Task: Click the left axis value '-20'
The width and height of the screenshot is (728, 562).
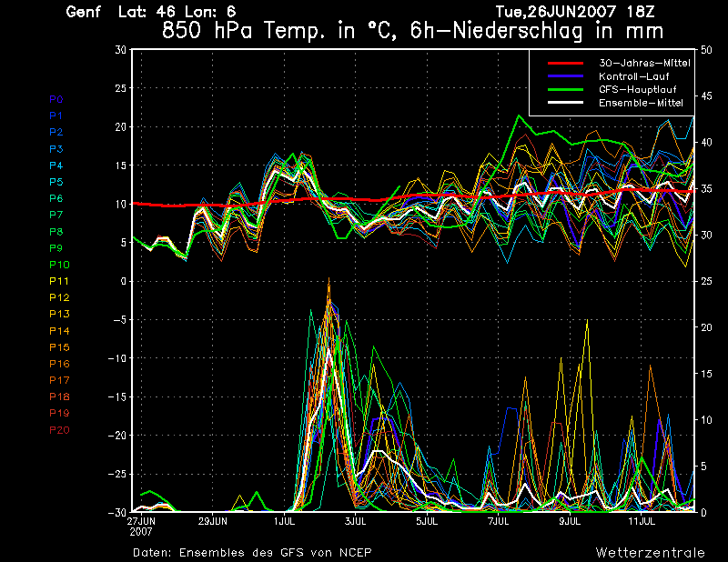Action: tap(116, 436)
